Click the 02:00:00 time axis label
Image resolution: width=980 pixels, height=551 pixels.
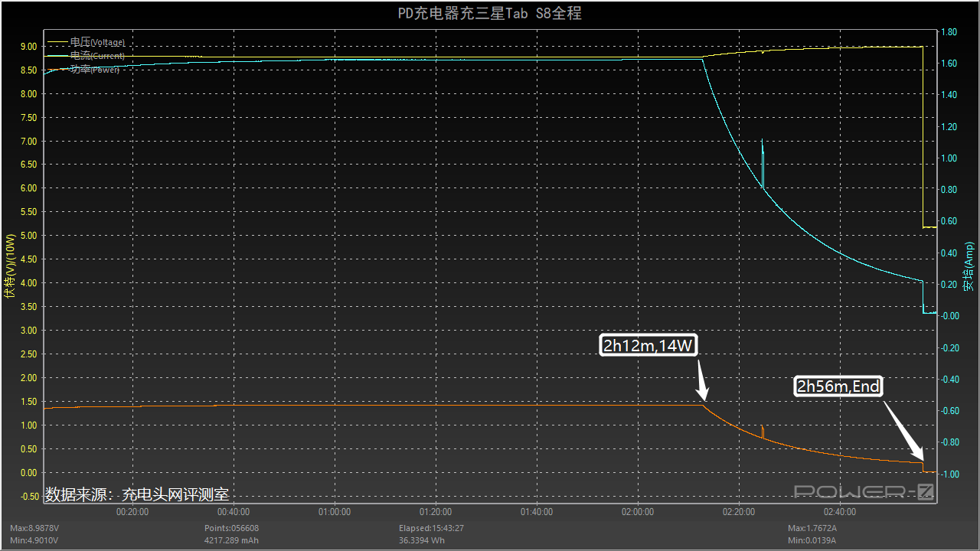(x=638, y=512)
